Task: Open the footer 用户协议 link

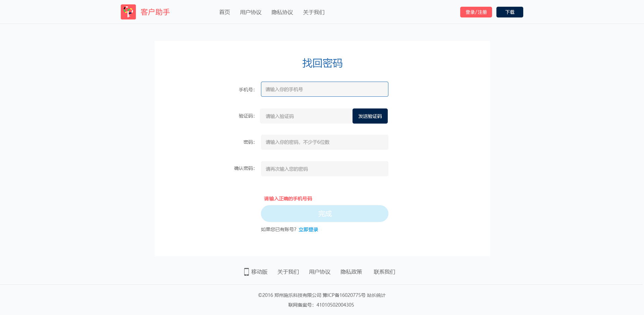Action: 320,272
